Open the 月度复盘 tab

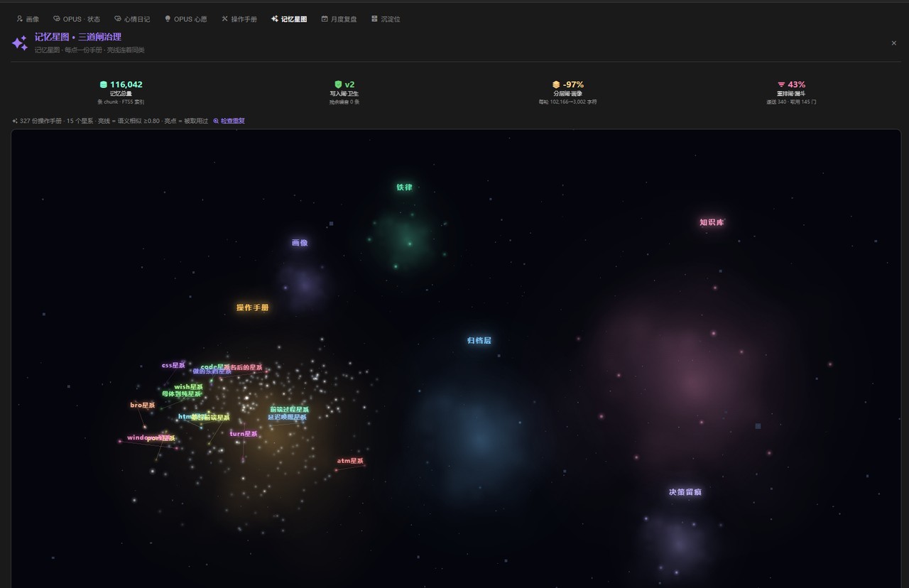point(339,19)
